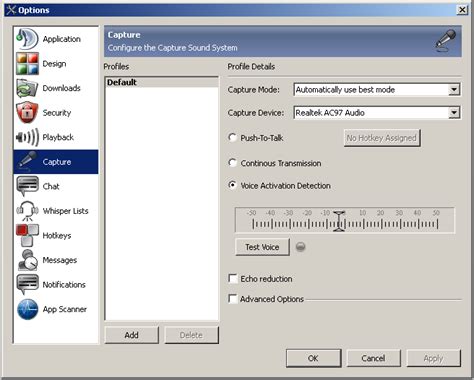Select Continous Transmission radio button
The image size is (474, 380).
click(x=232, y=163)
